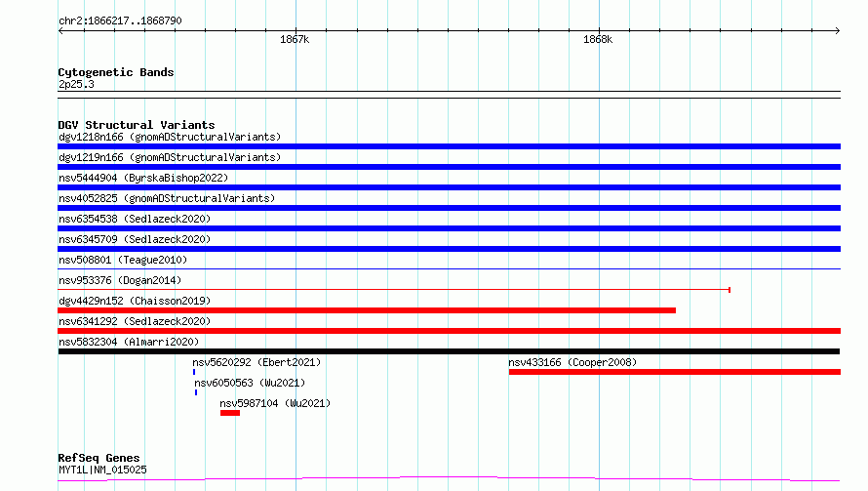Click the red bar under dgv4429n152
Viewport: 868px width, 491px height.
[367, 310]
